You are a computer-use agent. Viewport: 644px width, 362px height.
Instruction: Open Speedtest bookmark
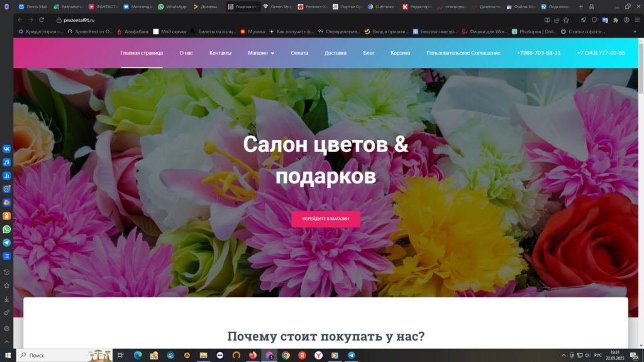point(90,31)
